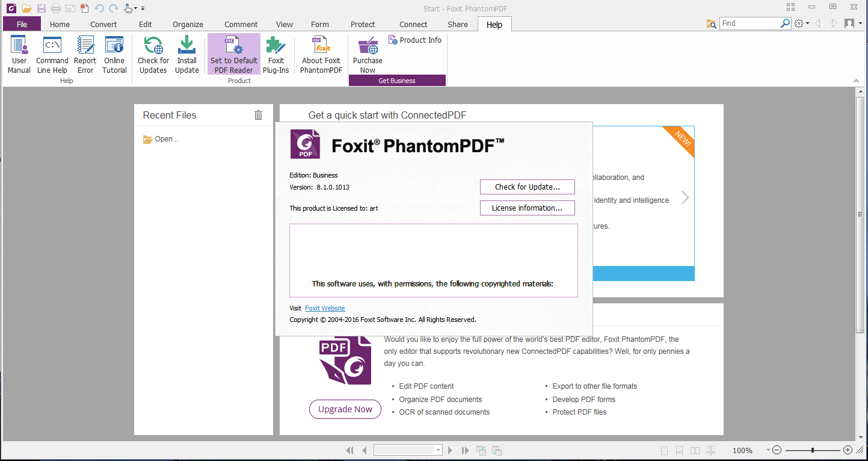Switch to the Comment tab
Image resolution: width=868 pixels, height=461 pixels.
pyautogui.click(x=241, y=24)
